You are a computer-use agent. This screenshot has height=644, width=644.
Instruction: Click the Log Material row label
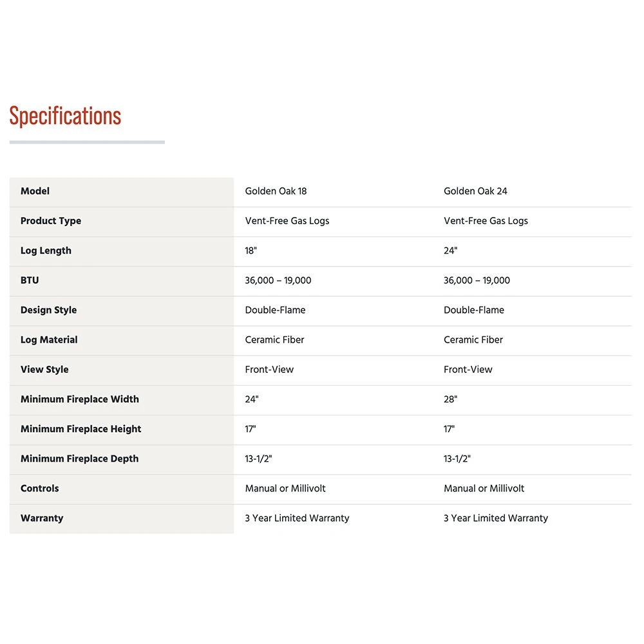pos(49,339)
